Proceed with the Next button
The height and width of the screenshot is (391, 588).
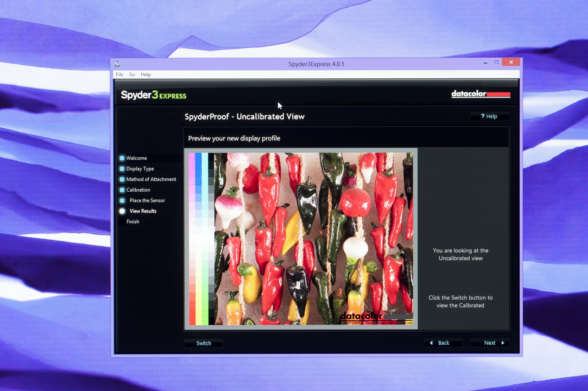coord(490,343)
